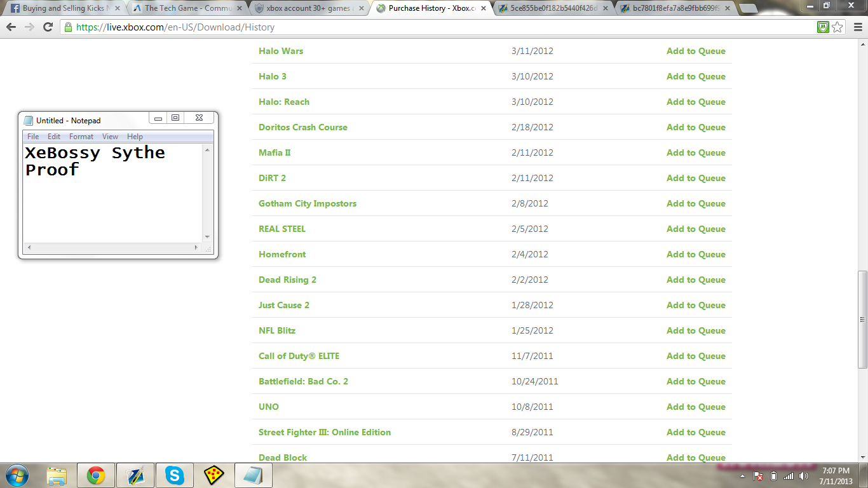Close the Tech Game tab
The height and width of the screenshot is (488, 868).
240,8
